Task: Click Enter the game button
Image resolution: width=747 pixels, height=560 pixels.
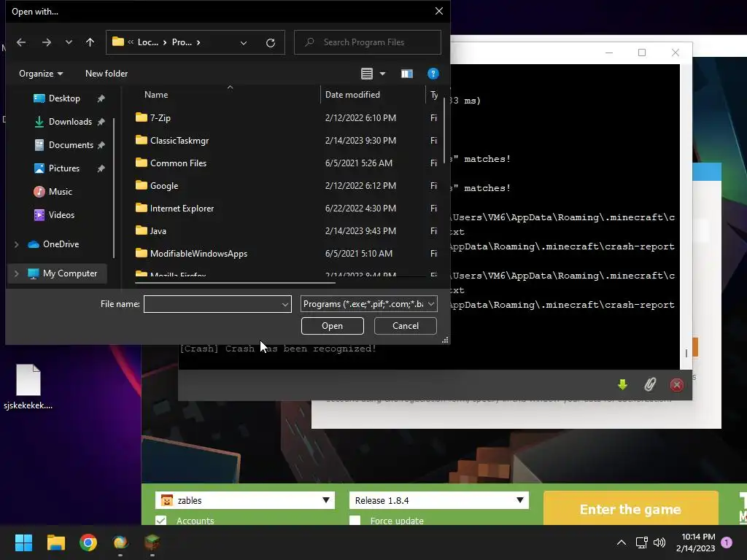Action: coord(630,510)
